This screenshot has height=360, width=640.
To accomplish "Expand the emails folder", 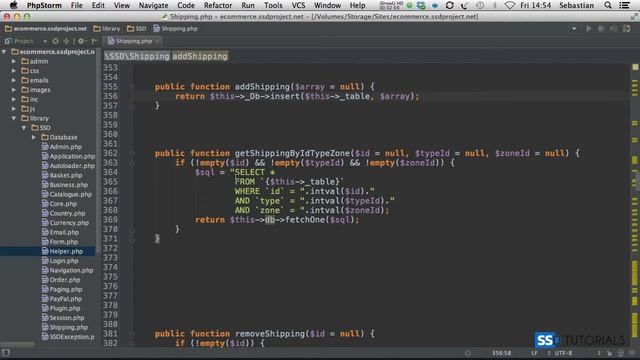I will [14, 80].
